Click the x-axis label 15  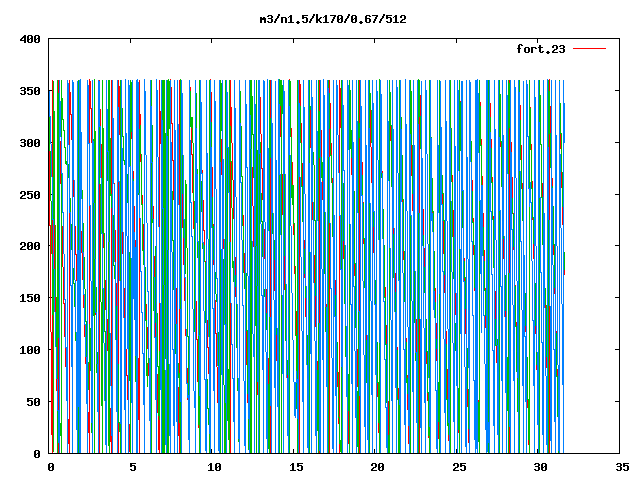tap(296, 467)
